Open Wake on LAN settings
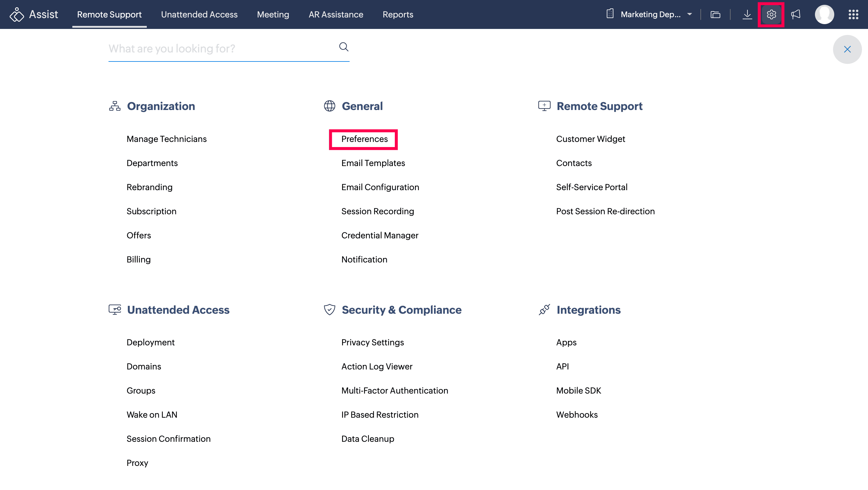868x490 pixels. click(x=152, y=415)
